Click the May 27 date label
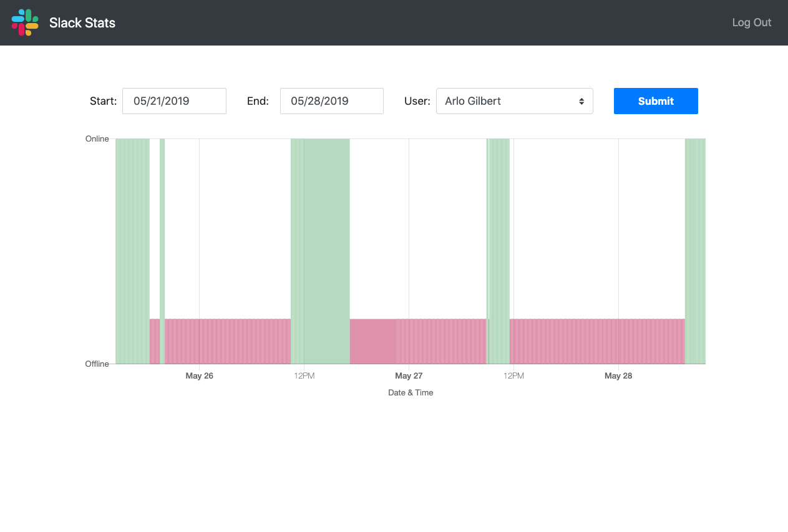This screenshot has height=532, width=788. pos(409,375)
